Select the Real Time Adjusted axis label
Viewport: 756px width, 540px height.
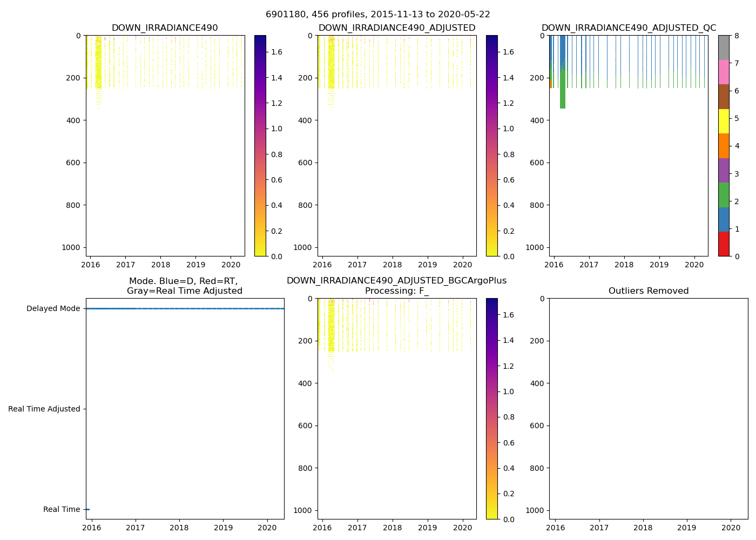click(44, 409)
